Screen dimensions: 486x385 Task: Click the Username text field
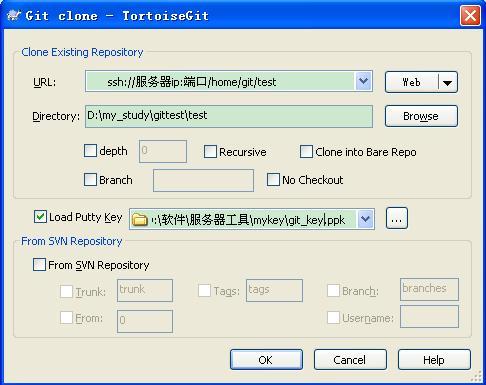click(429, 316)
